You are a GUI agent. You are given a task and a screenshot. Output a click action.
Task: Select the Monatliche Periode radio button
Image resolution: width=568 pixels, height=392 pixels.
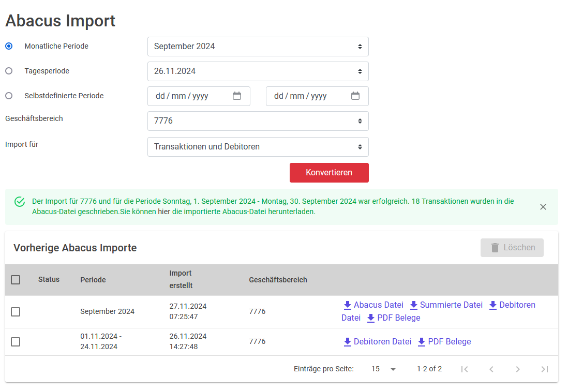coord(9,47)
